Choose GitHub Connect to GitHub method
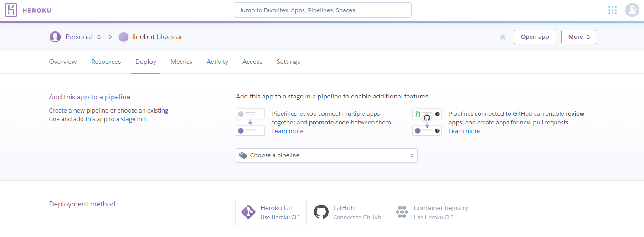Screen dimensions: 644x237 [x=347, y=212]
